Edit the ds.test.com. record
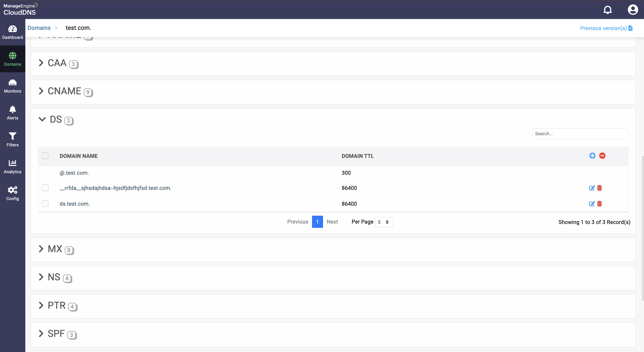The height and width of the screenshot is (352, 644). [x=592, y=204]
